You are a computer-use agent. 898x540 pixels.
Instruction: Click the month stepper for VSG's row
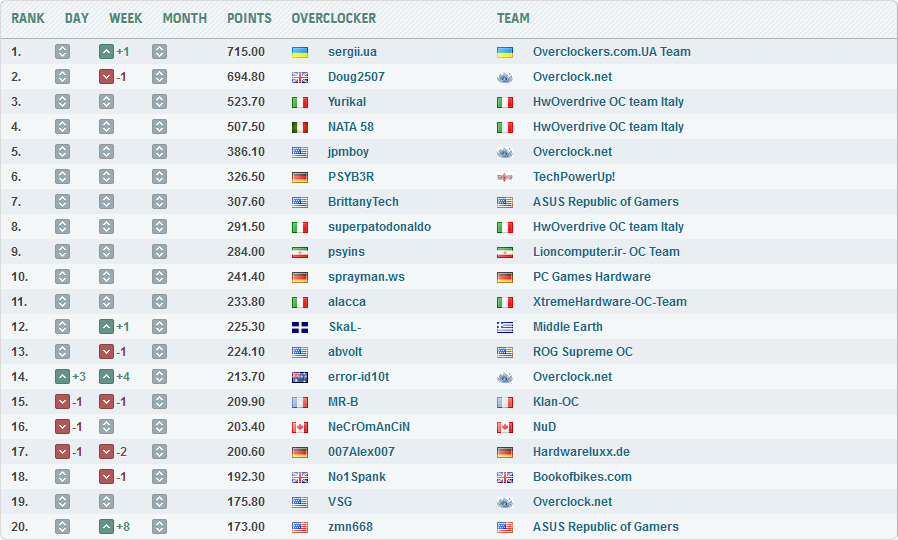point(159,502)
